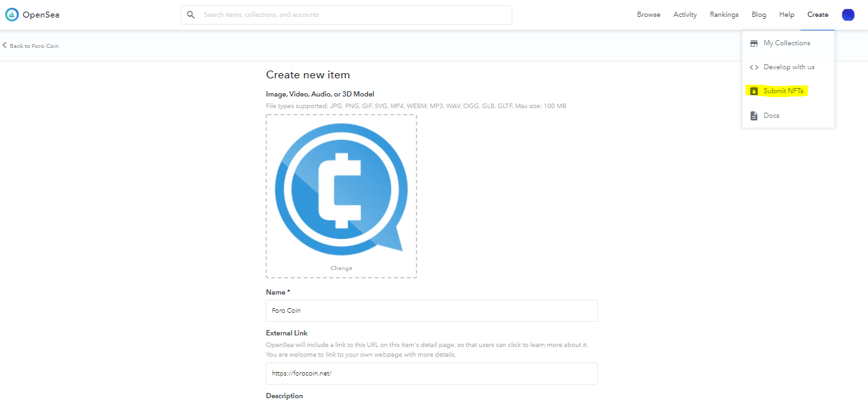
Task: Click the Create navigation item
Action: tap(817, 15)
